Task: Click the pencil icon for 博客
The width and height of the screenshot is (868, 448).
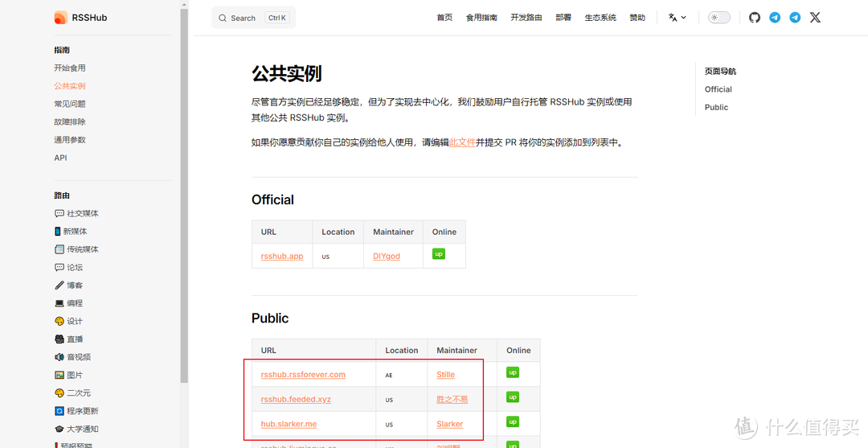Action: click(59, 286)
